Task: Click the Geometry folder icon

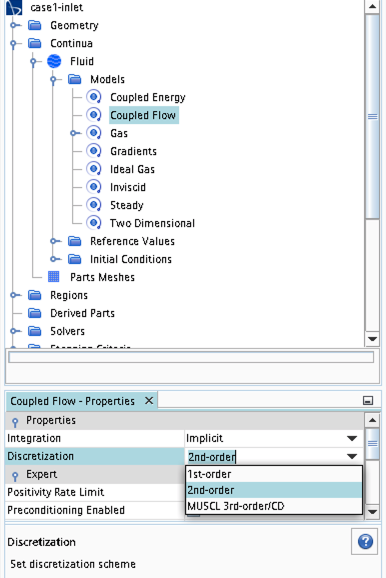Action: click(x=35, y=25)
